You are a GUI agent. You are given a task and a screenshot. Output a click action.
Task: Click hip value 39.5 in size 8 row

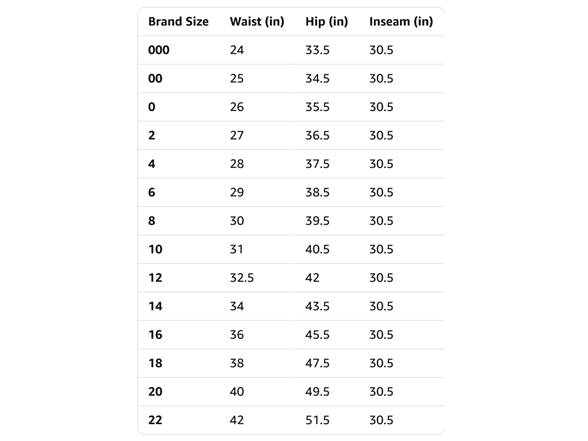(x=317, y=221)
